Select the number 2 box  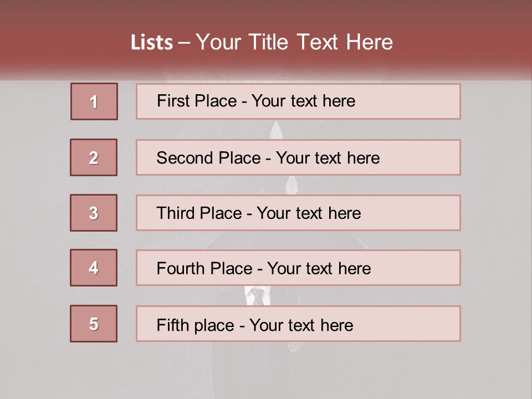click(x=94, y=157)
